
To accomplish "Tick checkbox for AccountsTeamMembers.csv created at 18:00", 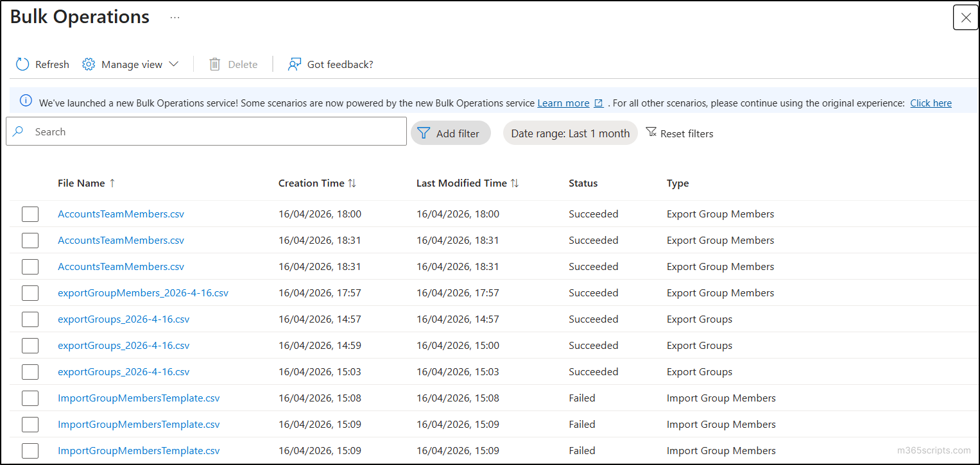I will tap(30, 214).
